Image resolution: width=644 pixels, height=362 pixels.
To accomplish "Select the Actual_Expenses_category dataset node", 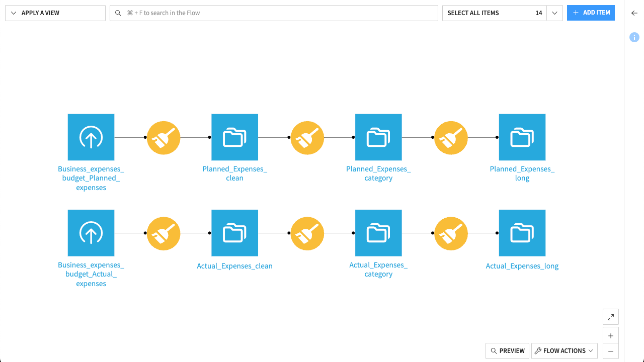I will (x=378, y=233).
